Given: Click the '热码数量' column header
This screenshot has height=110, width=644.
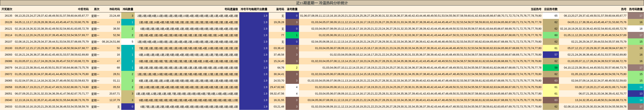Looking at the screenshot, I should [x=636, y=9].
